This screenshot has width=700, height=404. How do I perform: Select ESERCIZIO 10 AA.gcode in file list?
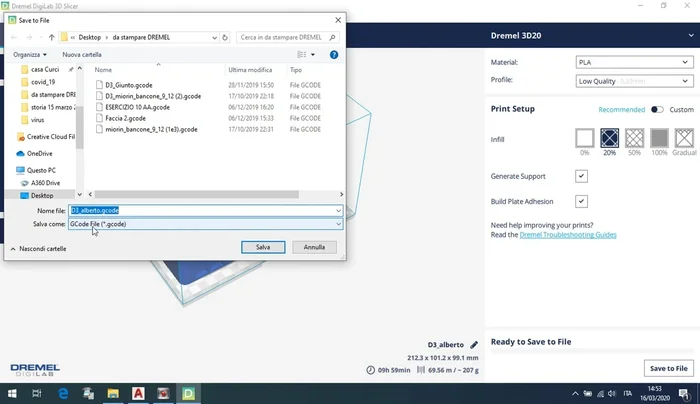point(142,107)
